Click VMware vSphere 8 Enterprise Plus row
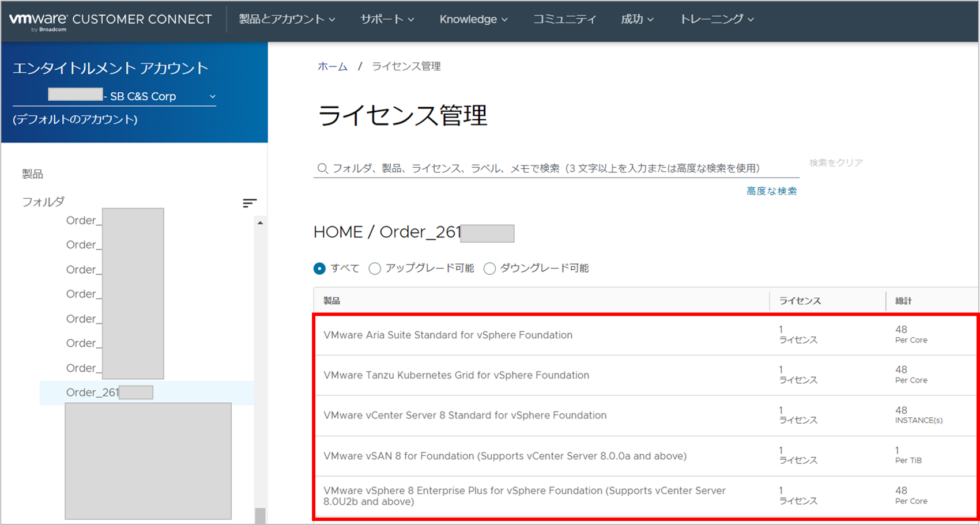980x525 pixels. pos(646,496)
